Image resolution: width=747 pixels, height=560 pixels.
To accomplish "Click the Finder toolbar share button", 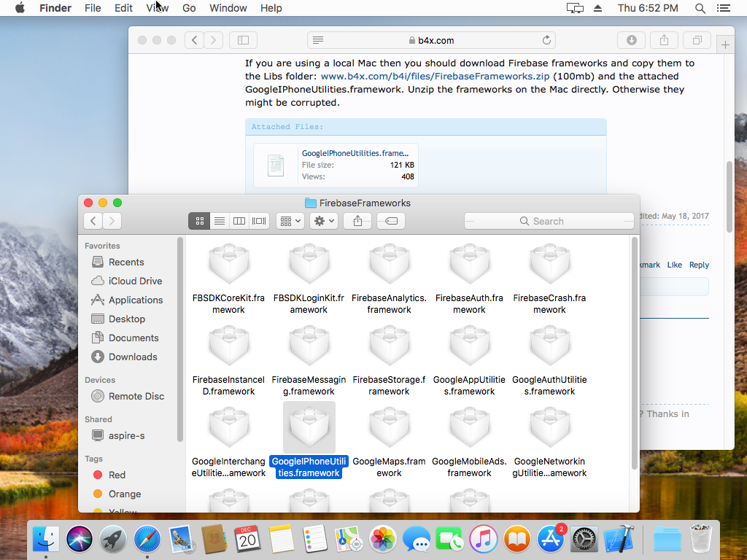I will [357, 221].
